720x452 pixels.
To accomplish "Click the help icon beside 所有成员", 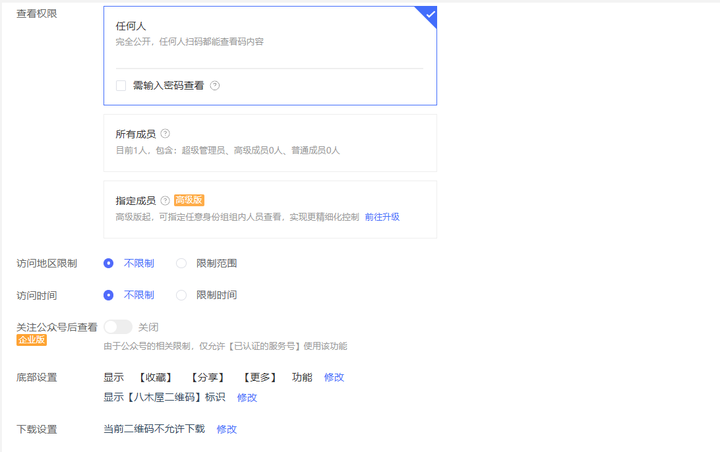I will (x=165, y=134).
